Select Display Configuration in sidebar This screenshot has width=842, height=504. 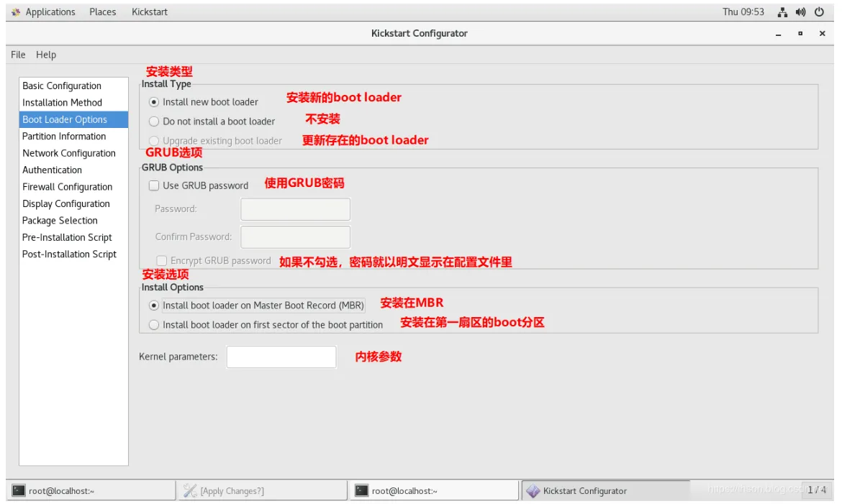pos(73,203)
